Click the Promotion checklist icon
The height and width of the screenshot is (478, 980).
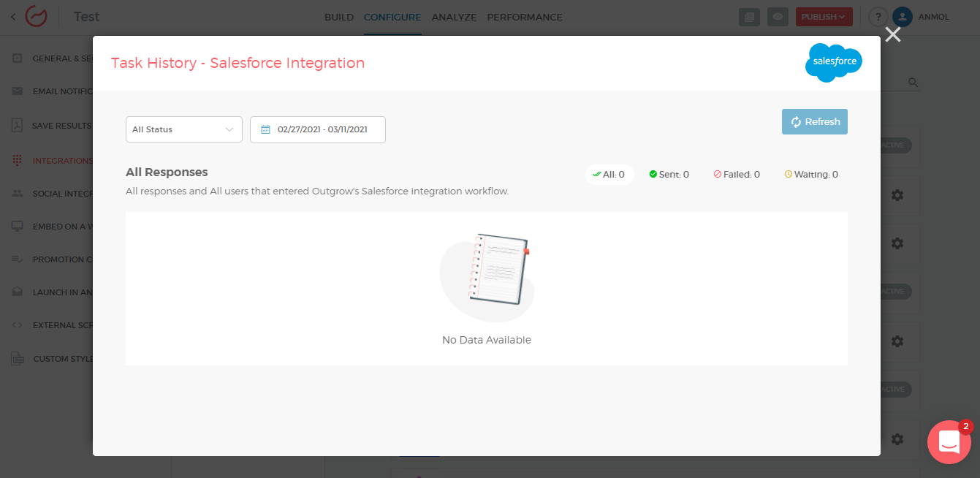pos(18,259)
